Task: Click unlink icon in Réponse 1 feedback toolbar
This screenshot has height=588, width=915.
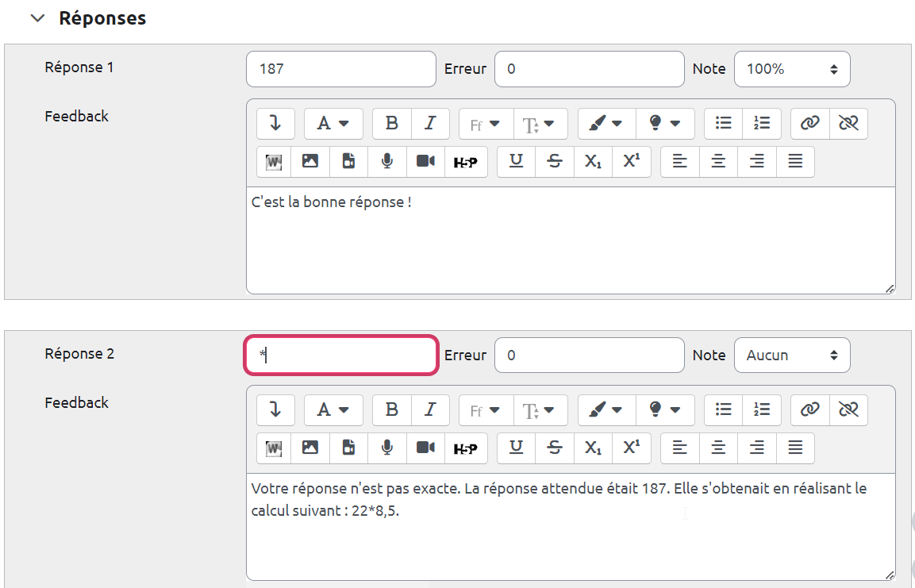Action: pyautogui.click(x=848, y=124)
